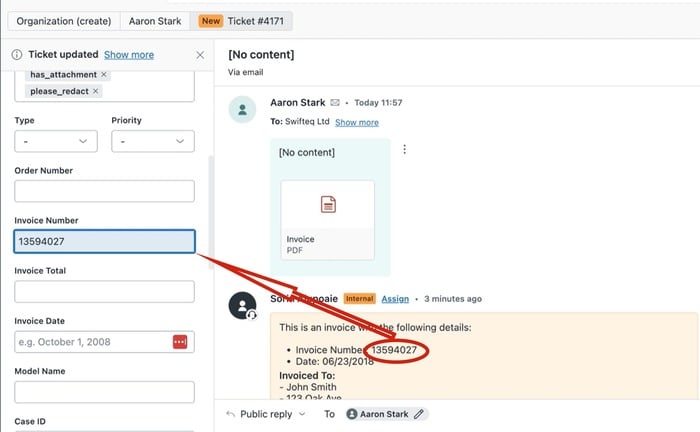Switch to the Aaron Stark tab
The image size is (700, 432).
pos(155,21)
